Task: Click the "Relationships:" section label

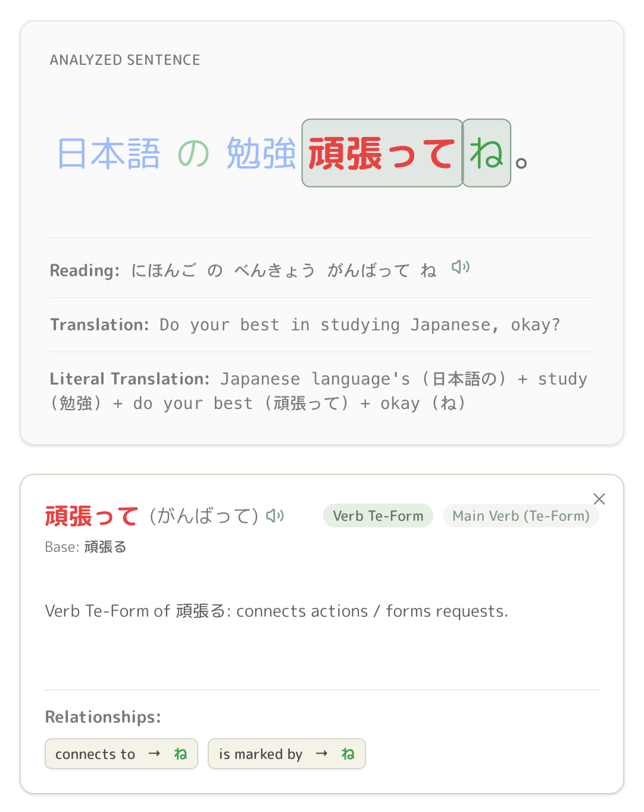Action: coord(103,717)
